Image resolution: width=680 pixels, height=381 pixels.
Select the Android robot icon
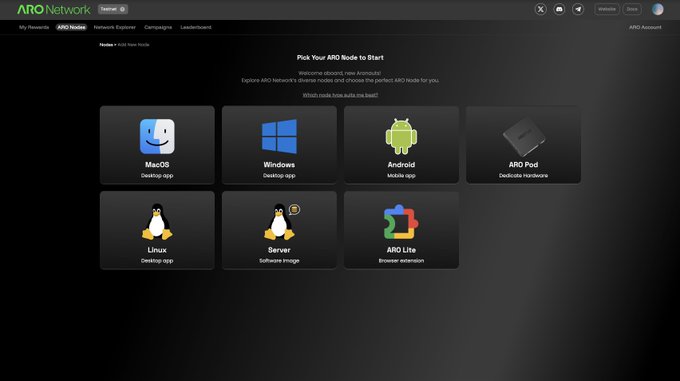pyautogui.click(x=401, y=137)
